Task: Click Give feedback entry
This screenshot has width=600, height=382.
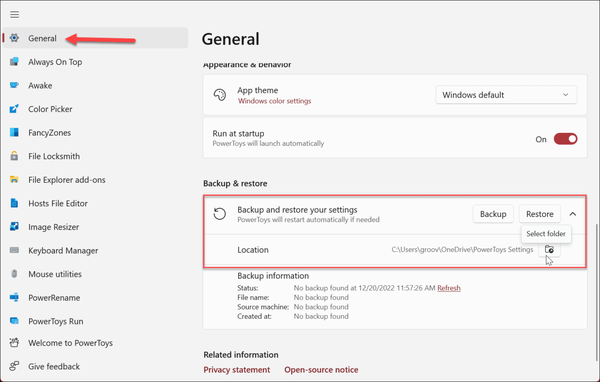Action: 96,366
